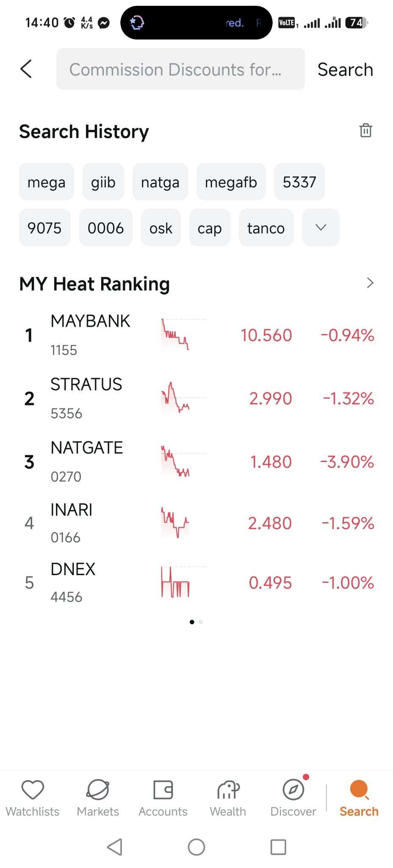Expand more search history chips

(x=321, y=228)
